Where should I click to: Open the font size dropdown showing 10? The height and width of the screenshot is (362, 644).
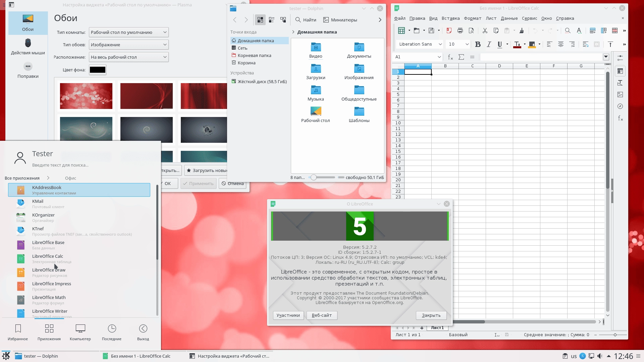pyautogui.click(x=467, y=44)
